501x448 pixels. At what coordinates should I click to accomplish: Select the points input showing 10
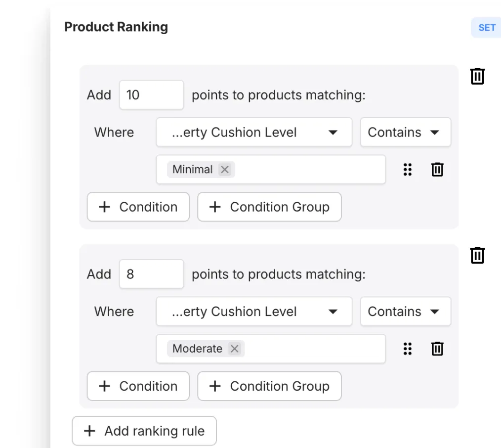pos(151,94)
